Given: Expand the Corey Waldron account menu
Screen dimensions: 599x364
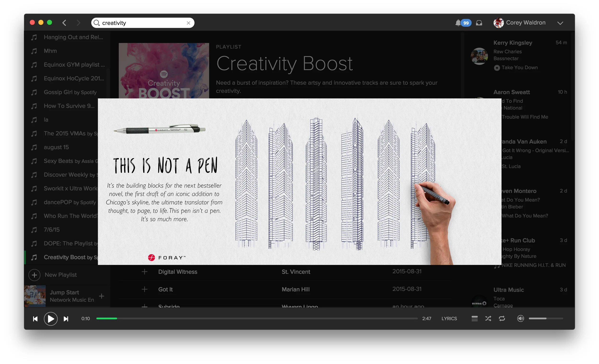Looking at the screenshot, I should [x=560, y=23].
